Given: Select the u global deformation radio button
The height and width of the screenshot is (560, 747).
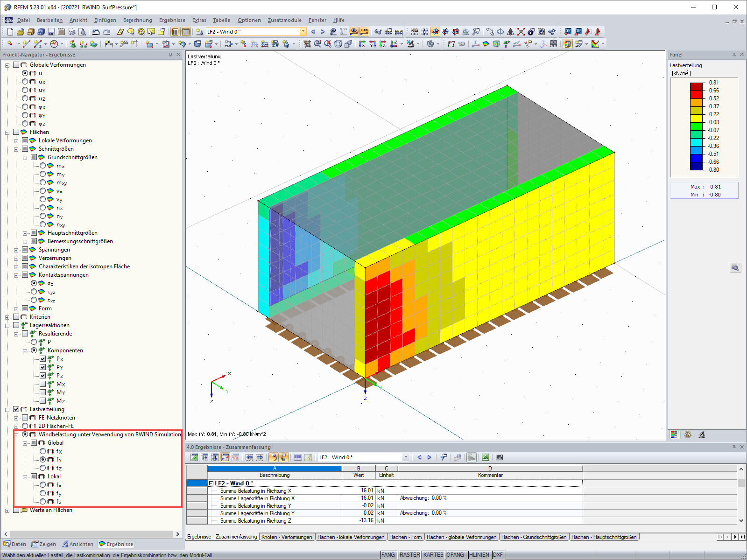Looking at the screenshot, I should pyautogui.click(x=25, y=73).
